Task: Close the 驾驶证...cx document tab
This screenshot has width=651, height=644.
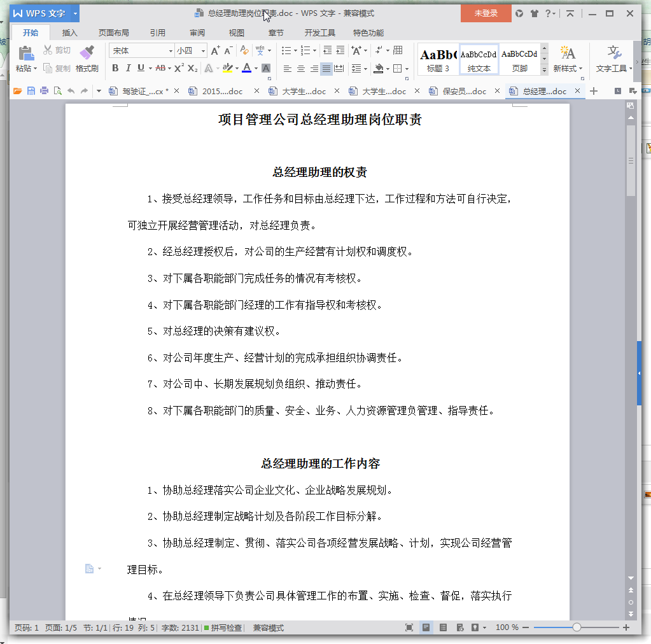Action: coord(176,91)
